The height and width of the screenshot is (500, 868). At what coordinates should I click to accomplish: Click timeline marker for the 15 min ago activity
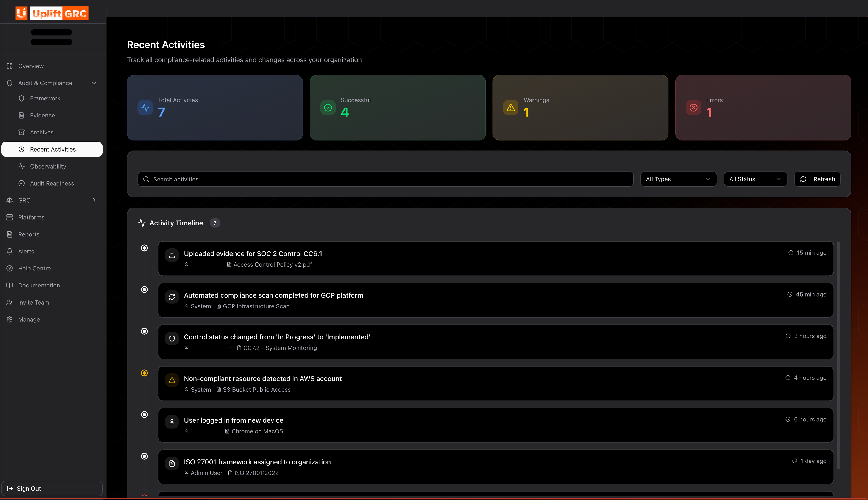coord(145,248)
